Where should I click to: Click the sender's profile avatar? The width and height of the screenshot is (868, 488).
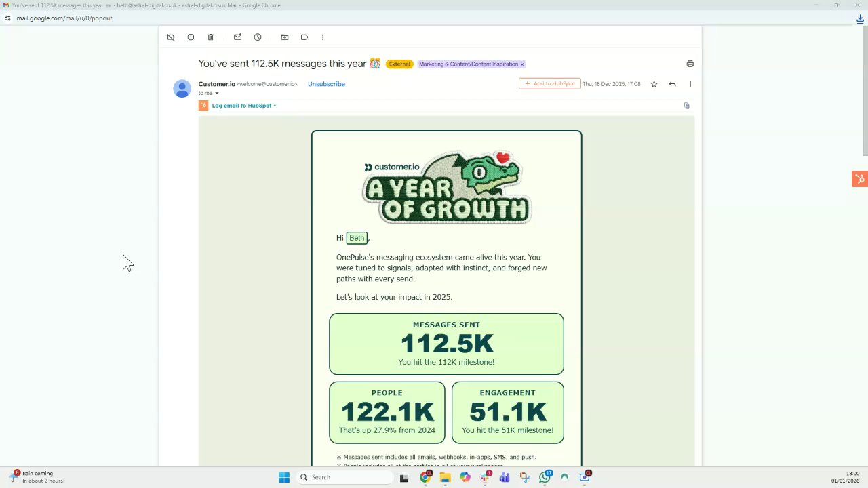[x=182, y=88]
